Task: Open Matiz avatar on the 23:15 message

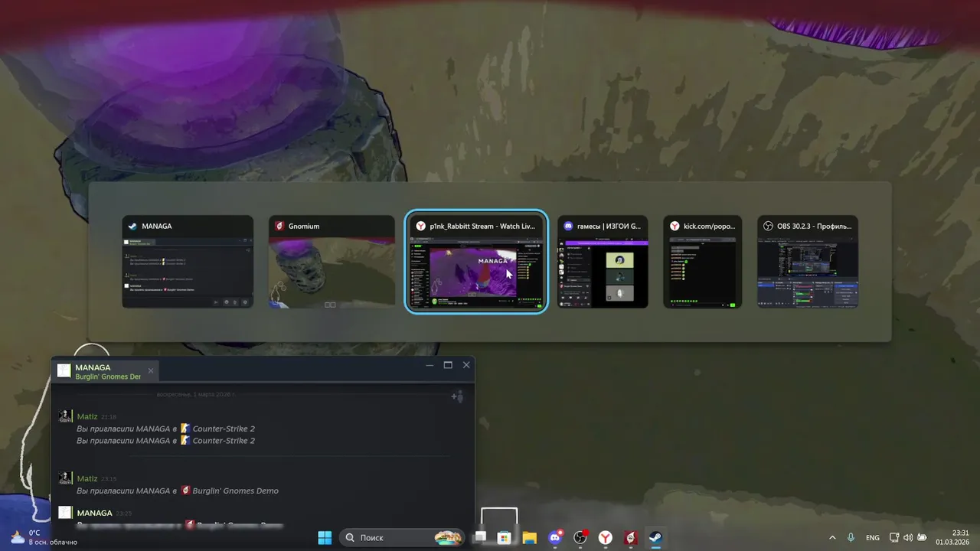Action: pos(67,478)
